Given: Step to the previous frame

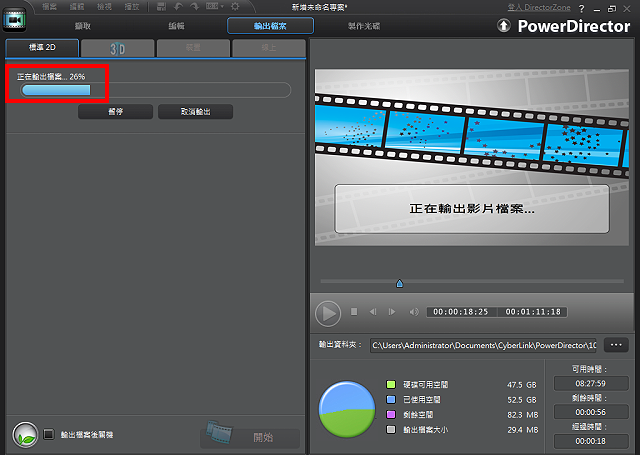Looking at the screenshot, I should point(373,312).
